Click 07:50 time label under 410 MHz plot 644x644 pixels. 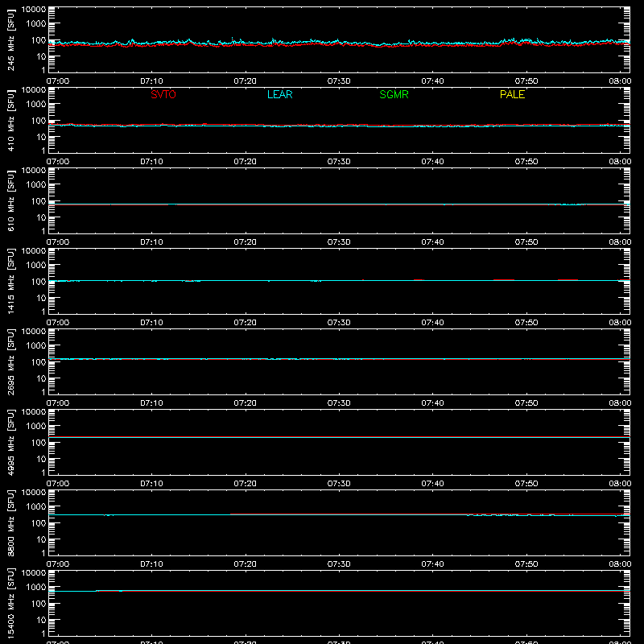(x=526, y=162)
